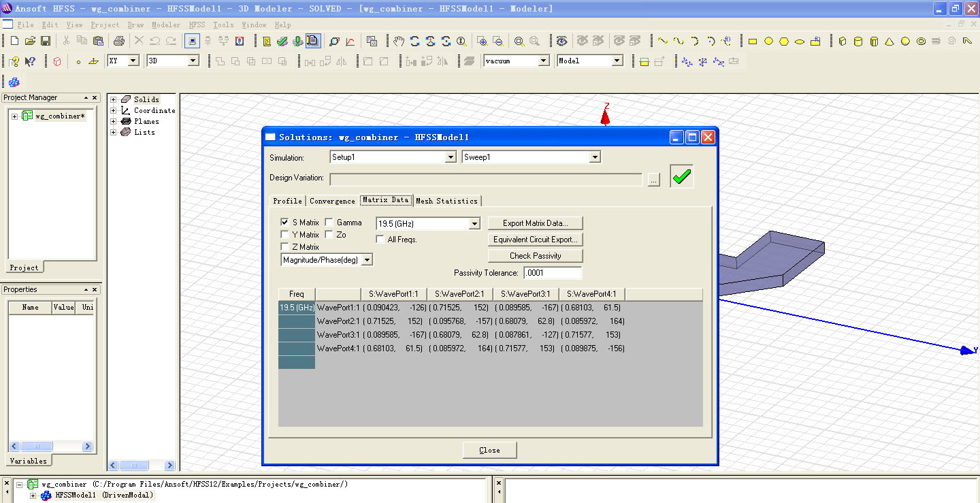Screen dimensions: 980x503
Task: Expand wg_combiner* in Project Manager
Action: (15, 116)
